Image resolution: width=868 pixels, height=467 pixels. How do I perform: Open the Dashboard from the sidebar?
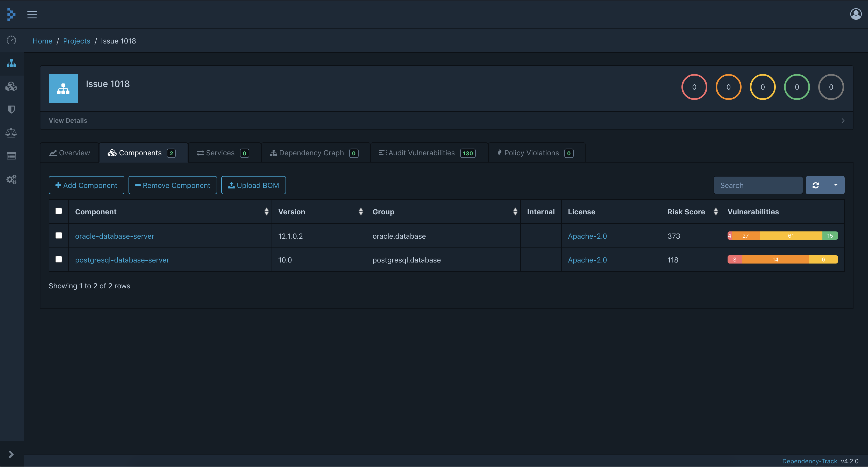click(11, 40)
